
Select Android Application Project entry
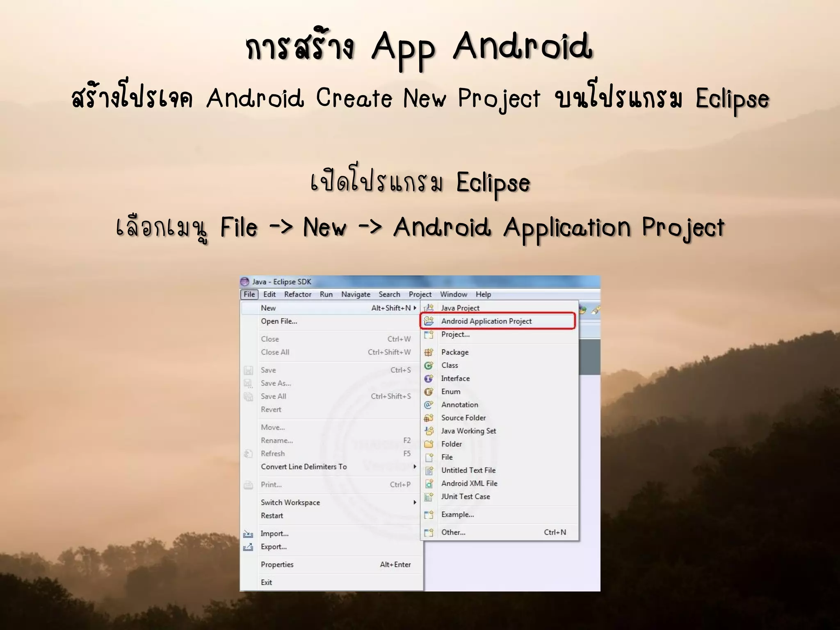point(499,321)
